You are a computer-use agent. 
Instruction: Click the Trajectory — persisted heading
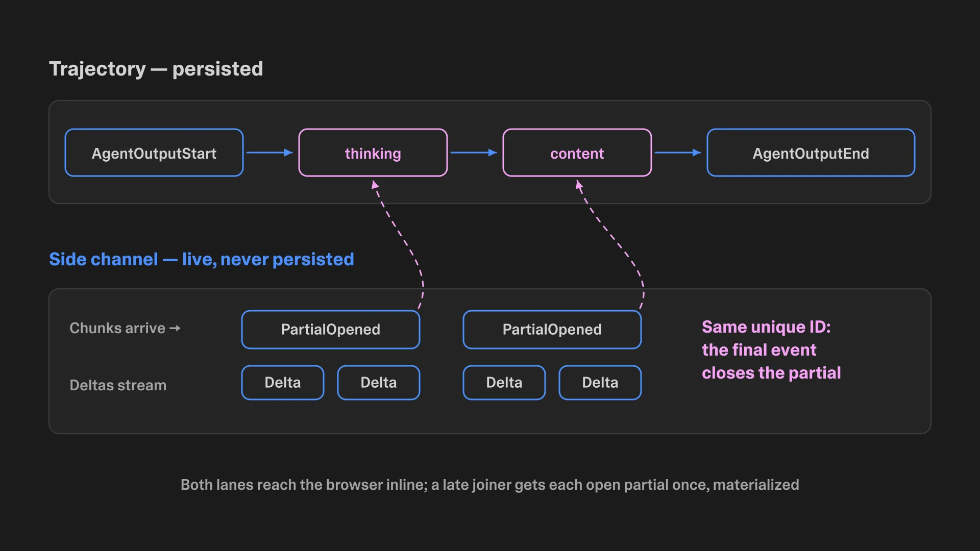pos(156,69)
